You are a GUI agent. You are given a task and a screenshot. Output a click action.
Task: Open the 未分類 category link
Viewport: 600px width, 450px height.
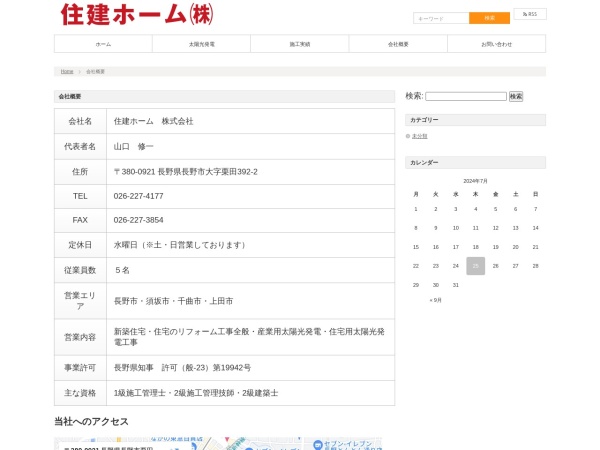[x=419, y=136]
